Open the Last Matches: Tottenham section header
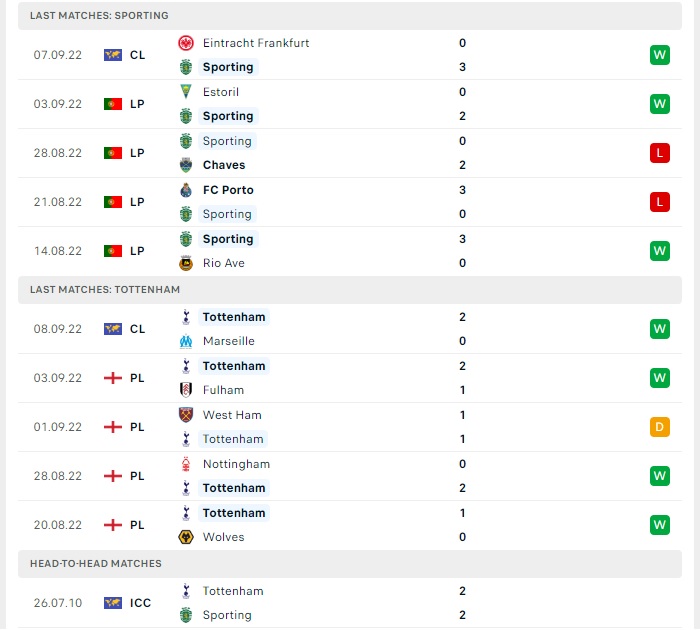Screen dimensions: 700x630 [350, 290]
